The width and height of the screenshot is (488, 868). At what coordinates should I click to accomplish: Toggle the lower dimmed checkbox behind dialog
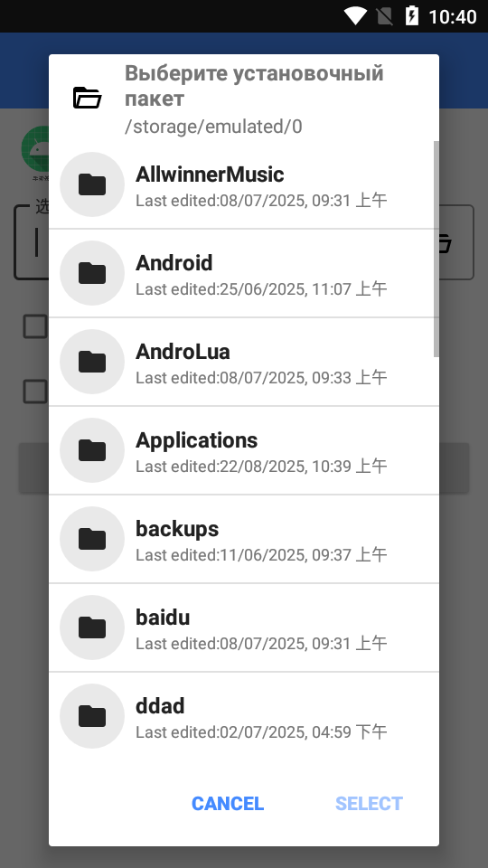pyautogui.click(x=35, y=392)
